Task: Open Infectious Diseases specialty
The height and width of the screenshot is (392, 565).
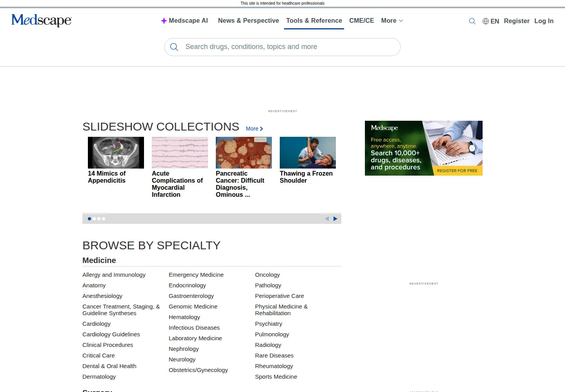Action: click(x=194, y=328)
